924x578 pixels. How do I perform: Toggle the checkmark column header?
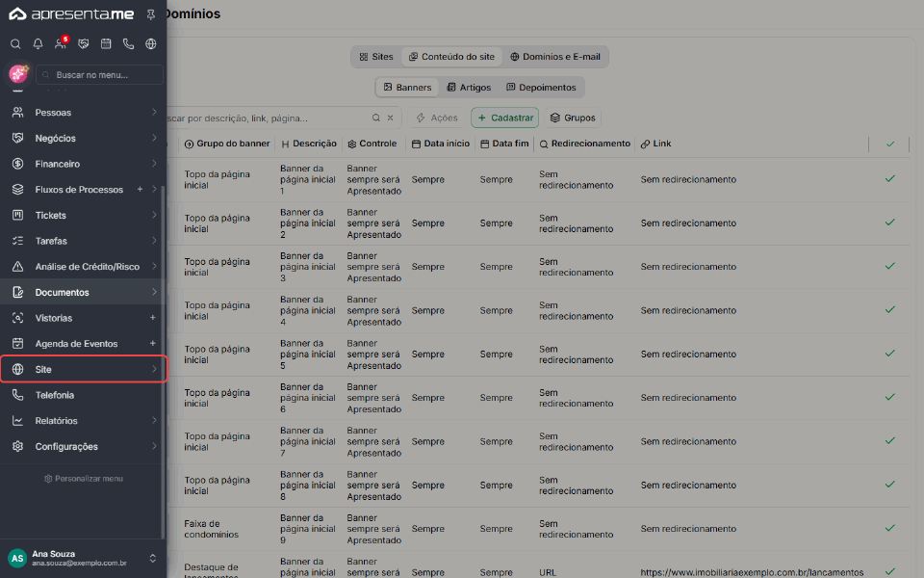(x=889, y=144)
